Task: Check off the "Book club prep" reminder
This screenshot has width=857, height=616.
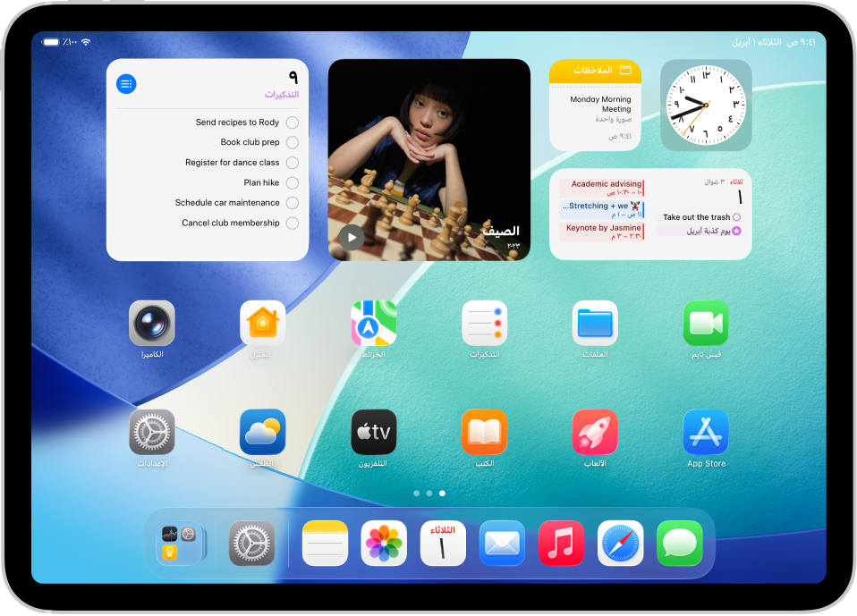Action: point(293,141)
